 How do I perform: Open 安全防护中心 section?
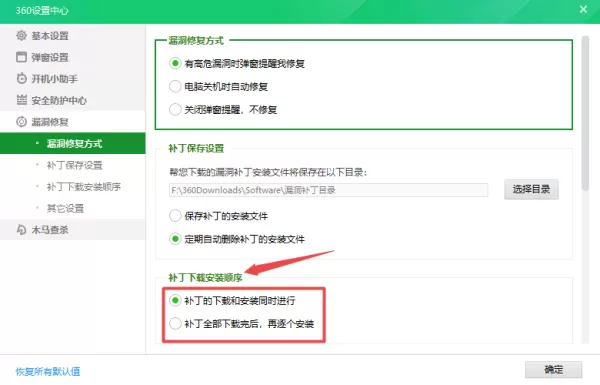pyautogui.click(x=73, y=100)
